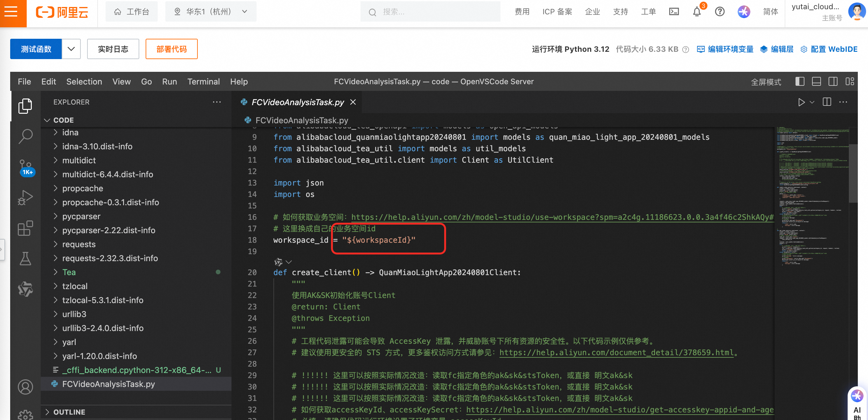
Task: Click the code minimap
Action: pos(812,197)
